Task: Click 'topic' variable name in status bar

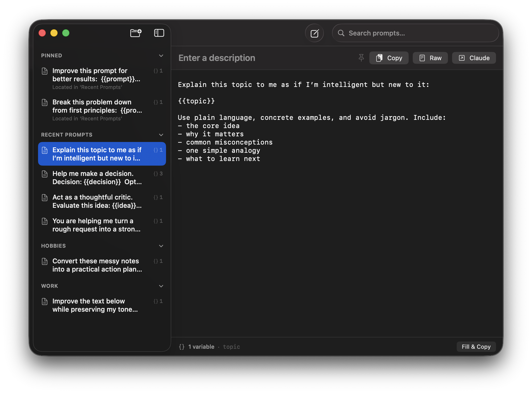Action: coord(231,347)
